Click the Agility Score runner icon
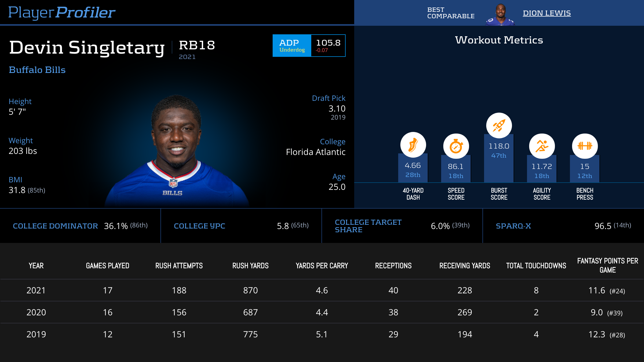Image resolution: width=644 pixels, height=362 pixels. 542,146
